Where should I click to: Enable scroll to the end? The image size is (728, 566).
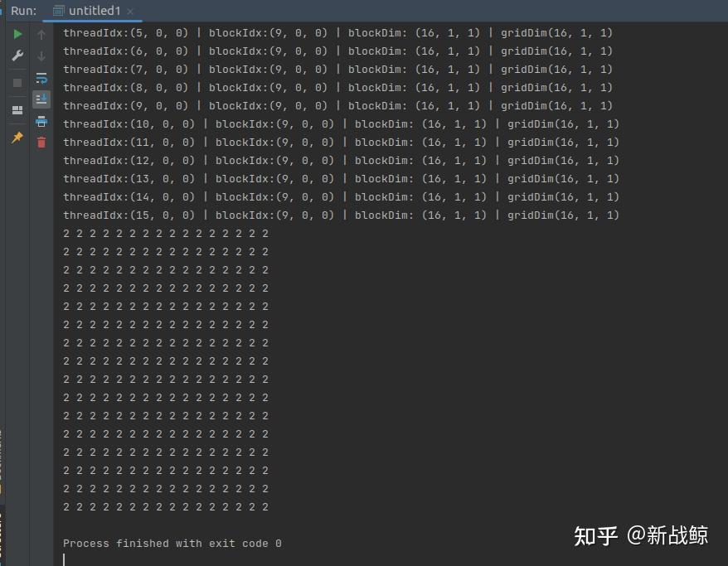(41, 98)
